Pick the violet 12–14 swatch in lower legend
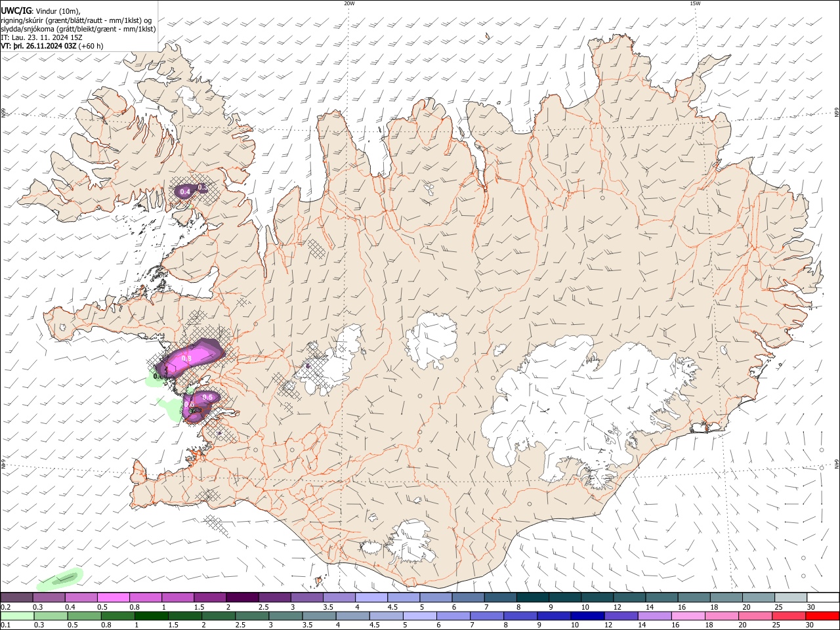 620,616
